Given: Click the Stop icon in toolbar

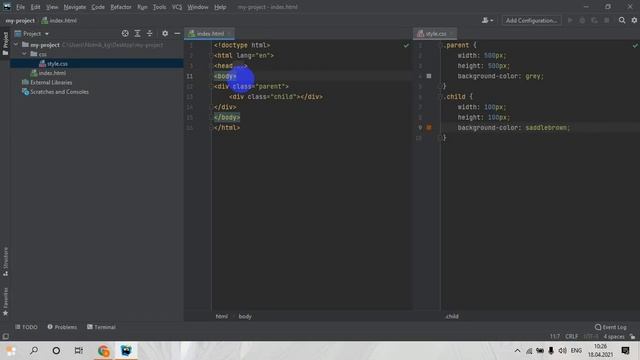Looking at the screenshot, I should [607, 20].
